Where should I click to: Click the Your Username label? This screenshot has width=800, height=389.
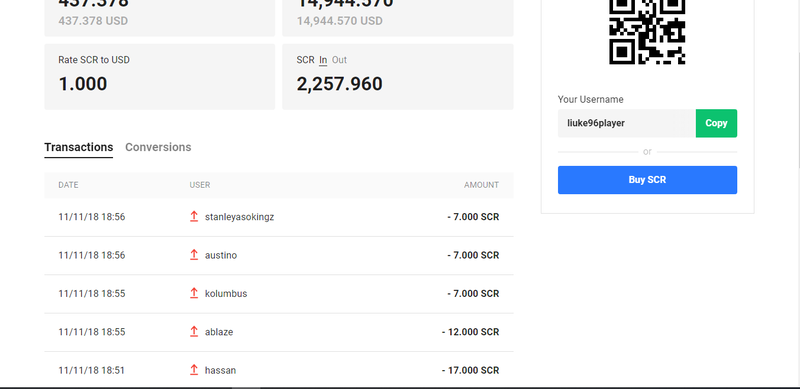coord(590,100)
